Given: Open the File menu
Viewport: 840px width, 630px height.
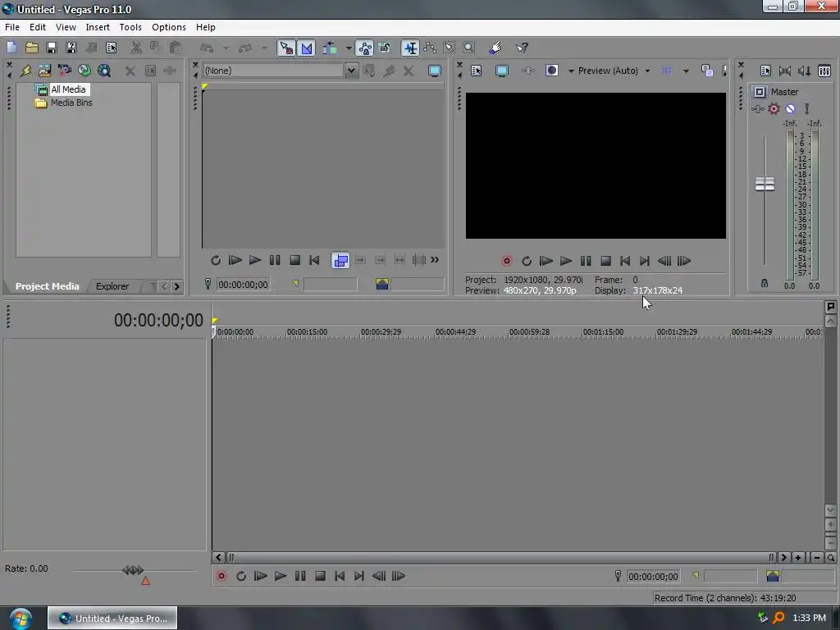Looking at the screenshot, I should (x=12, y=27).
